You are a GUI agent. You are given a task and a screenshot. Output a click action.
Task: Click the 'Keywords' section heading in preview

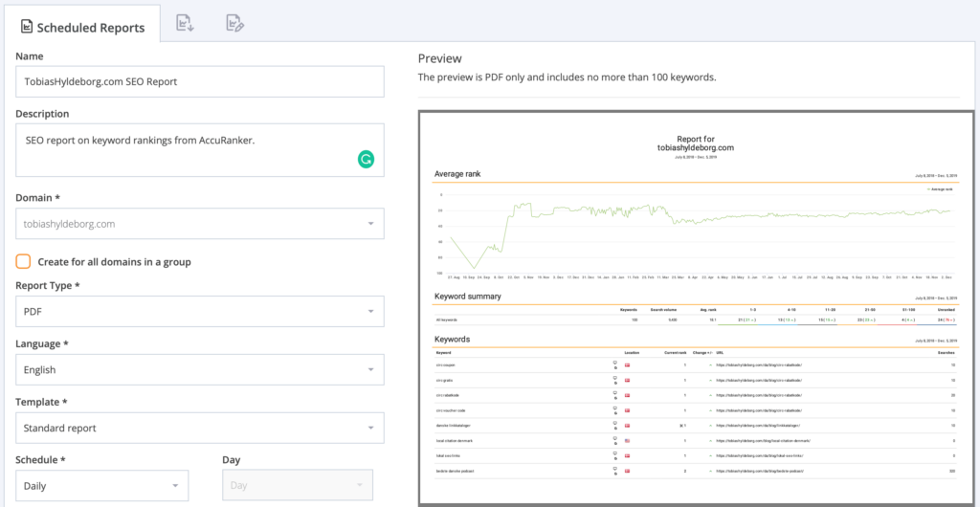[453, 339]
